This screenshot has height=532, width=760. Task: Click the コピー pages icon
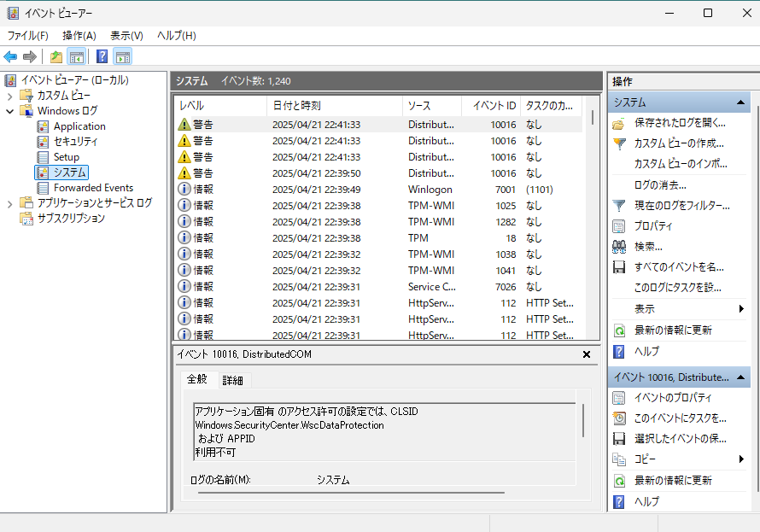click(619, 459)
